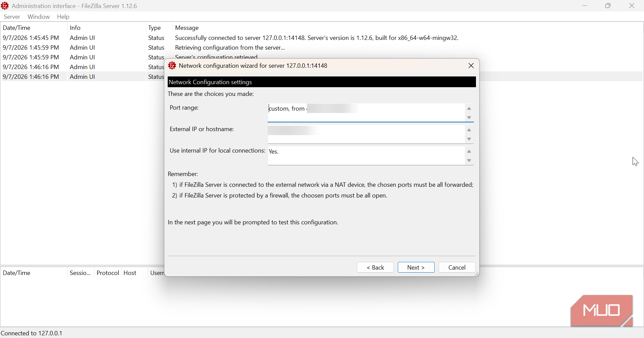The image size is (644, 338).
Task: Click the FileZilla icon in wizard title bar
Action: [x=172, y=66]
